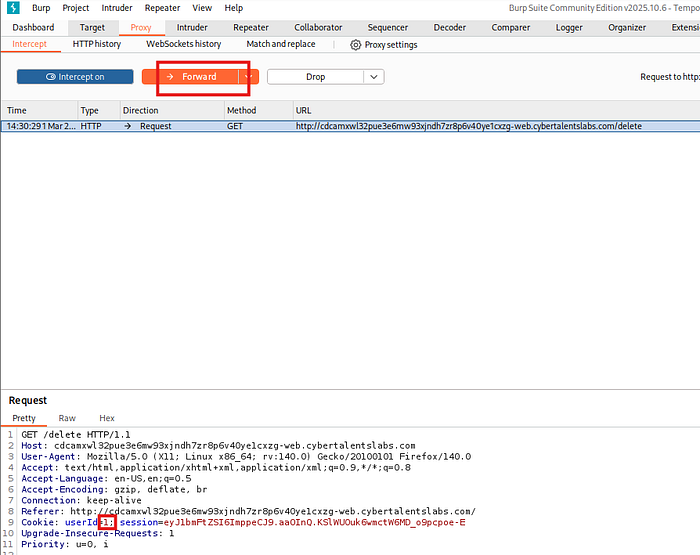Forward the intercepted request
This screenshot has width=700, height=555.
coord(191,77)
